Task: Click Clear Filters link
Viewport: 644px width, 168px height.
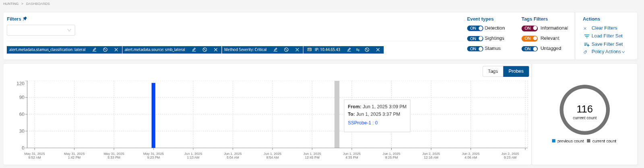Action: [604, 28]
